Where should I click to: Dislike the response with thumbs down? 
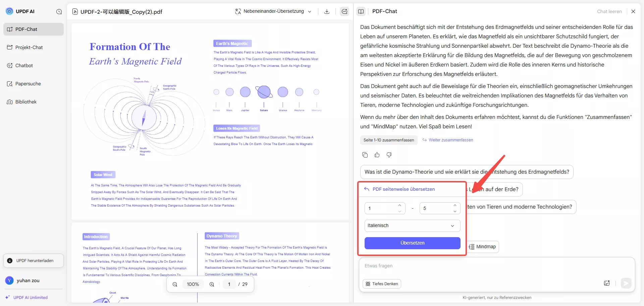(389, 155)
